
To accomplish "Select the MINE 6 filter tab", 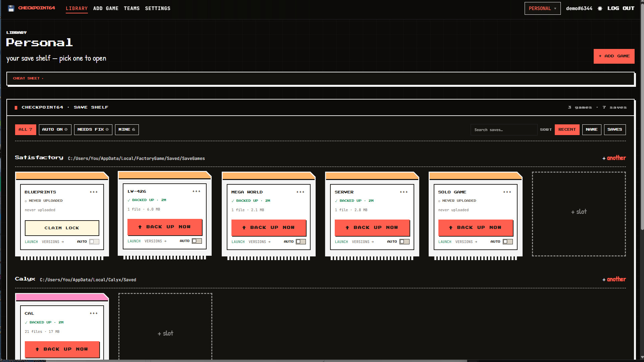I will click(127, 130).
